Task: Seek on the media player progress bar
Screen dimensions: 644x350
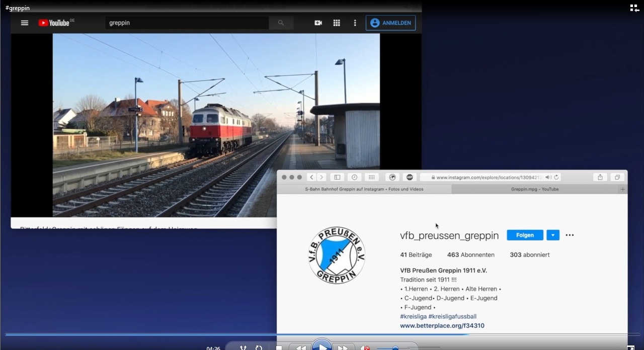Action: coord(322,334)
